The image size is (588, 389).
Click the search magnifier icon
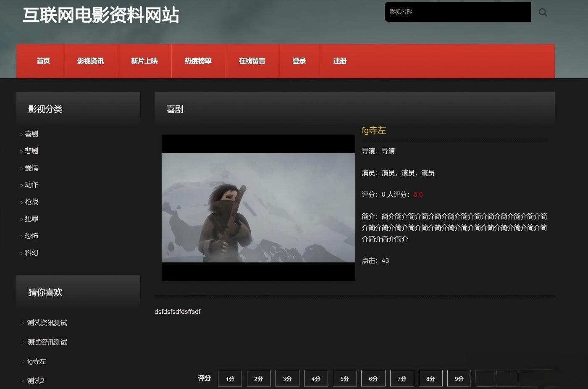[543, 13]
